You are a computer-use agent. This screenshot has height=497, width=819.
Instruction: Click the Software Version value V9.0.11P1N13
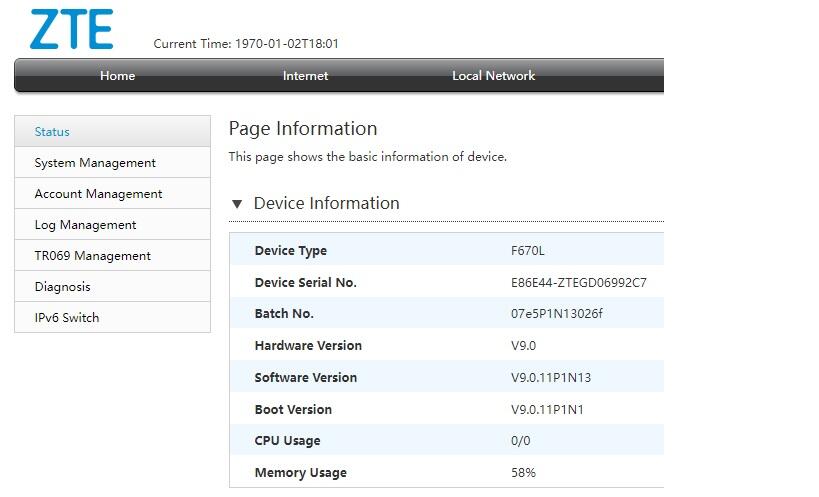pos(551,378)
